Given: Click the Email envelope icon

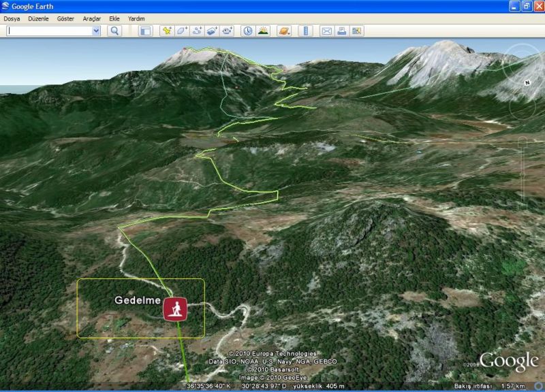Looking at the screenshot, I should point(326,31).
